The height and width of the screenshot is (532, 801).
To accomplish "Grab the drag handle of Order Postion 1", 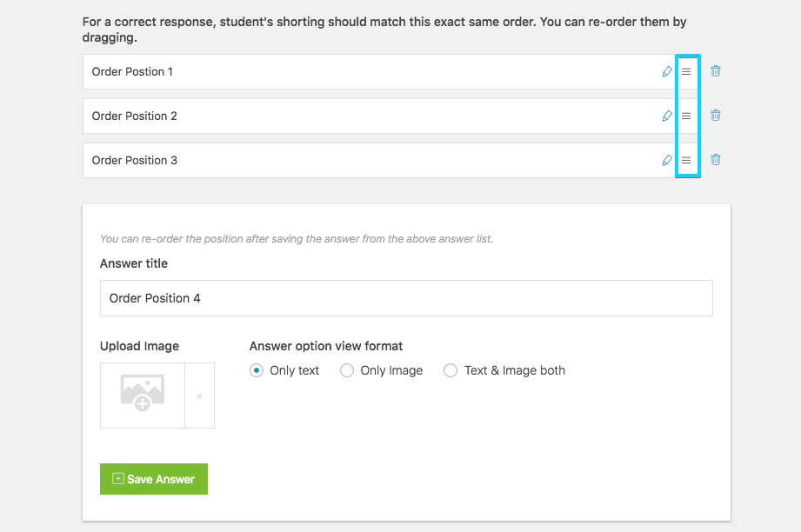I will (686, 71).
